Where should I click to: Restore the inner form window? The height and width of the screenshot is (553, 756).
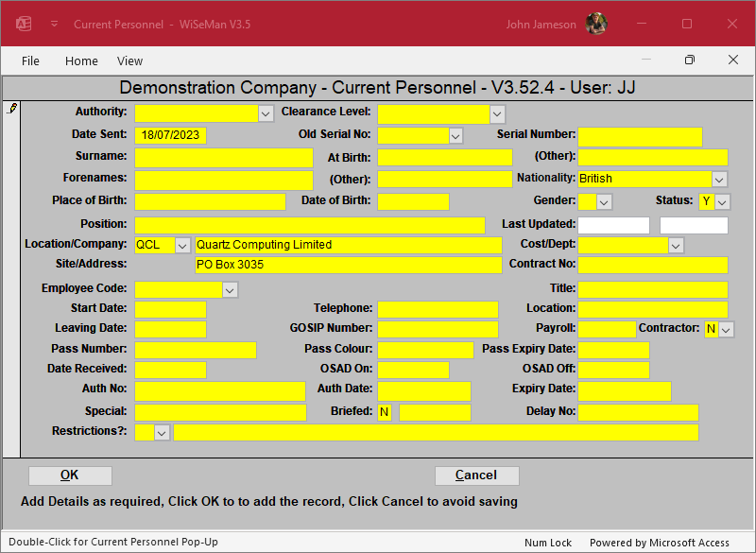[x=690, y=60]
